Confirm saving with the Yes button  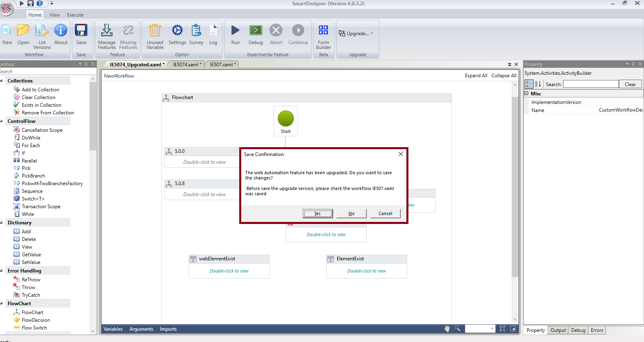click(318, 213)
